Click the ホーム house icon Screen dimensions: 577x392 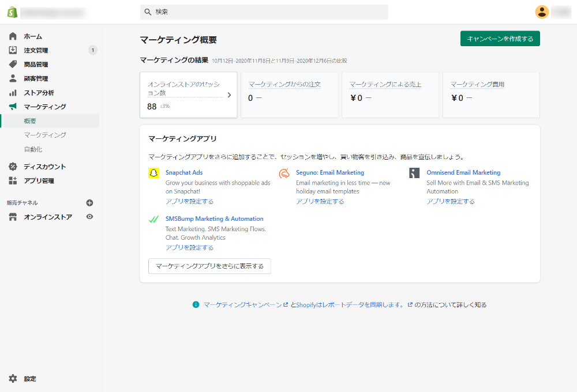(13, 36)
